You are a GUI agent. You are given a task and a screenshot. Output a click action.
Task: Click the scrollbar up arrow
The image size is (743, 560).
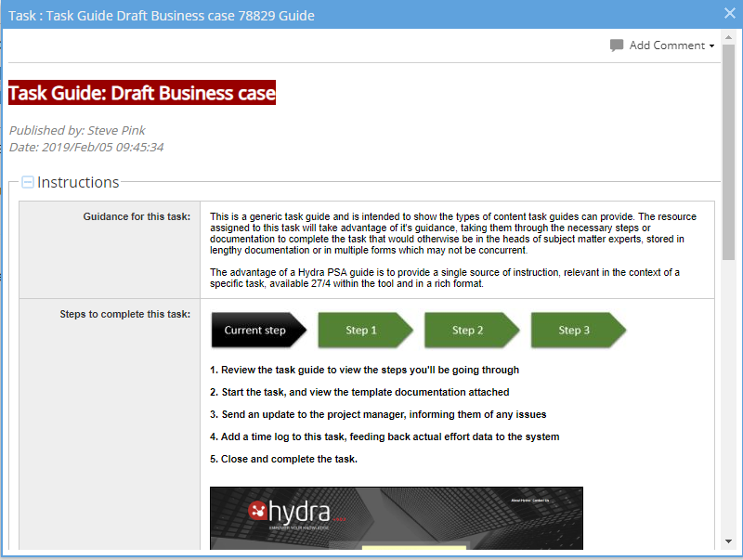[728, 37]
